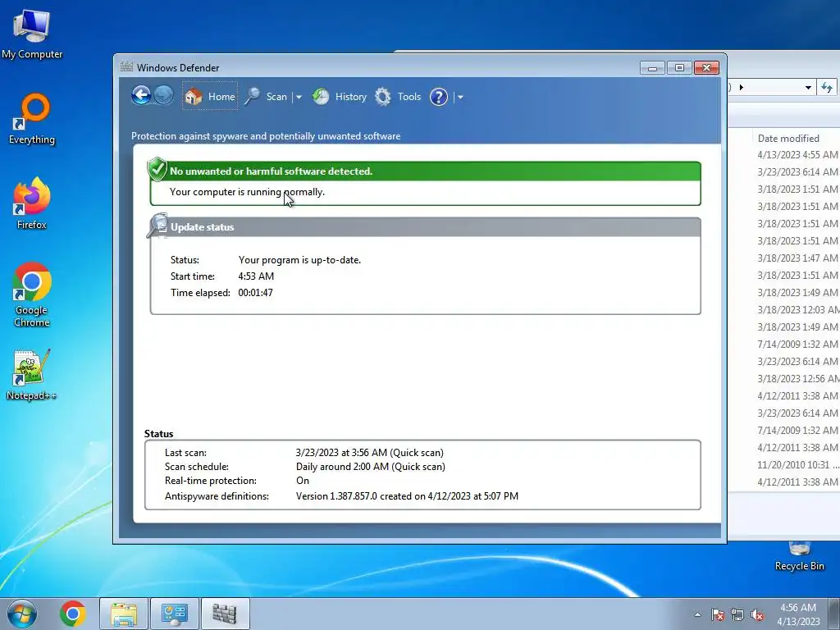Click the Antispyware definitions version text

point(407,496)
